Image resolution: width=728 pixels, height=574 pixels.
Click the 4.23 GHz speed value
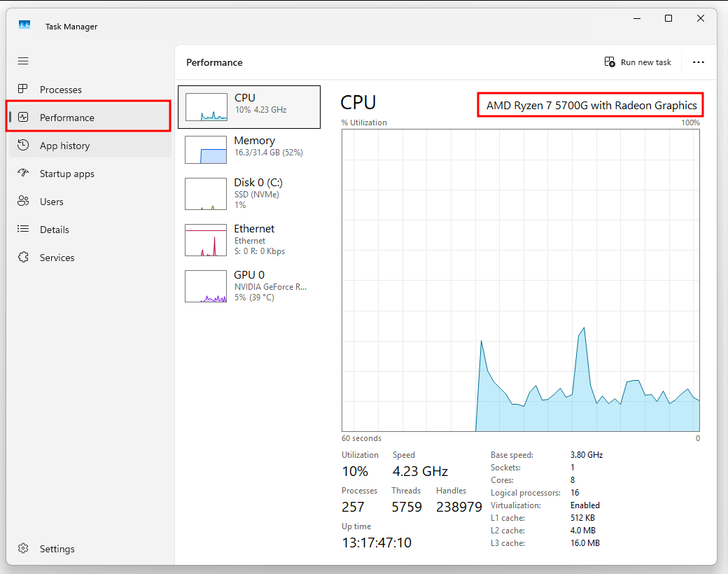[420, 471]
